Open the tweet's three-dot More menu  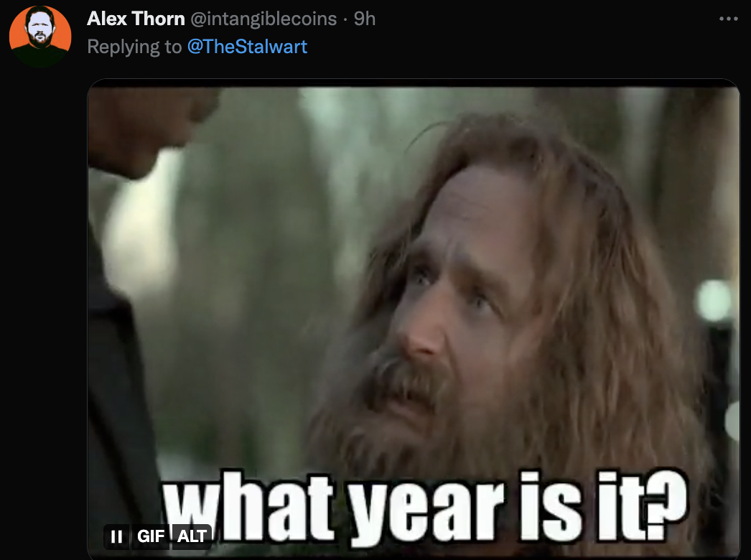coord(729,19)
